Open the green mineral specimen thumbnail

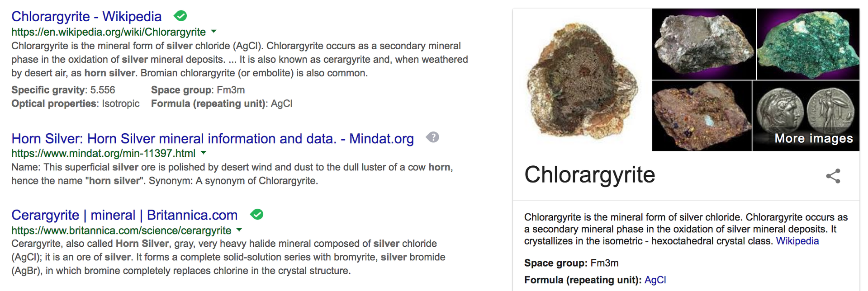[x=808, y=44]
